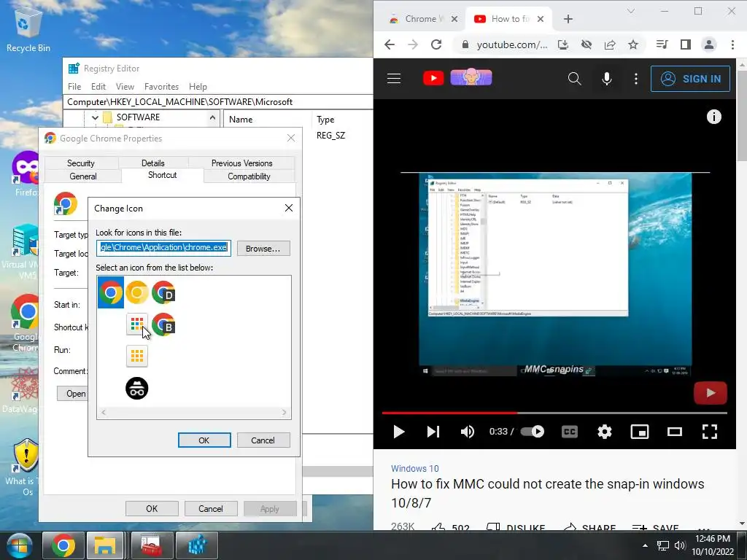747x560 pixels.
Task: Select the Incognito spy icon
Action: tap(136, 388)
